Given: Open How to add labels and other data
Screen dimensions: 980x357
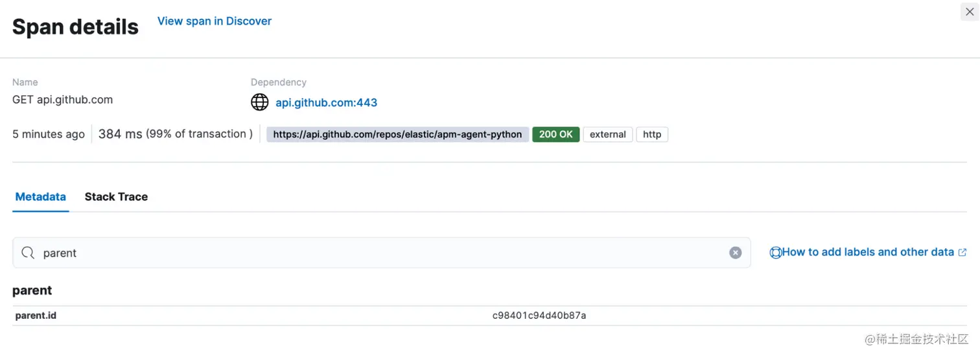Looking at the screenshot, I should pyautogui.click(x=868, y=252).
